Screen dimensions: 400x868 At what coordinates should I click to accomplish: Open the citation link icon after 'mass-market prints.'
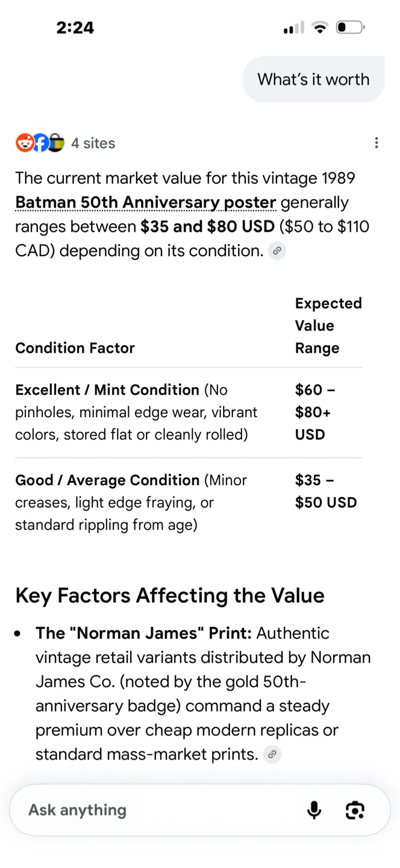click(272, 754)
